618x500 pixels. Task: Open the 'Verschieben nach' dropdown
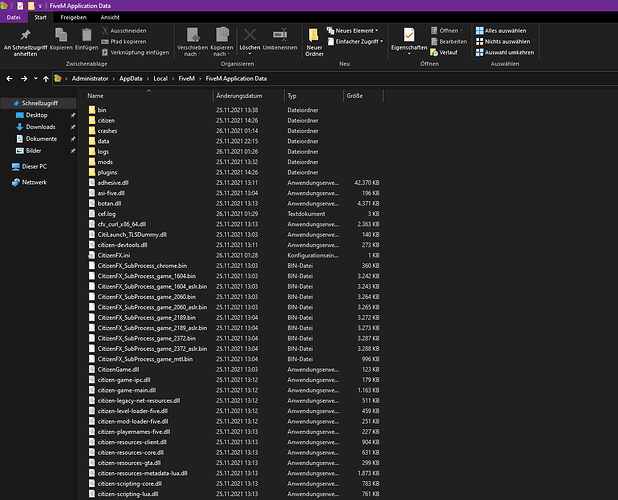pos(192,42)
